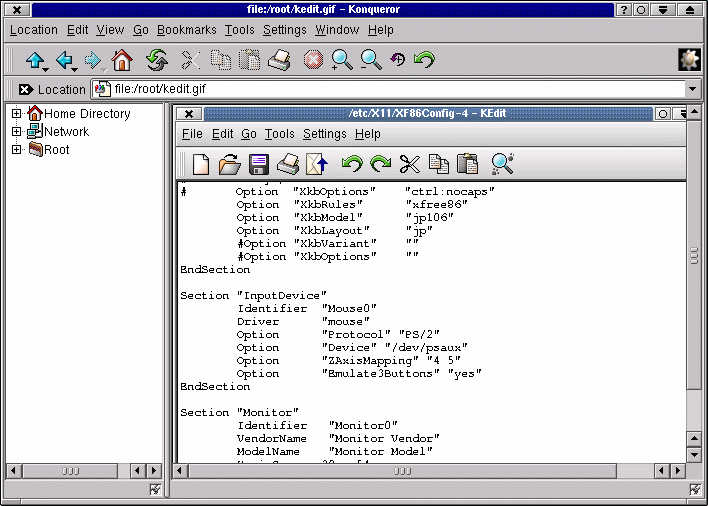This screenshot has width=708, height=506.
Task: Clear location bar with X icon
Action: [25, 89]
